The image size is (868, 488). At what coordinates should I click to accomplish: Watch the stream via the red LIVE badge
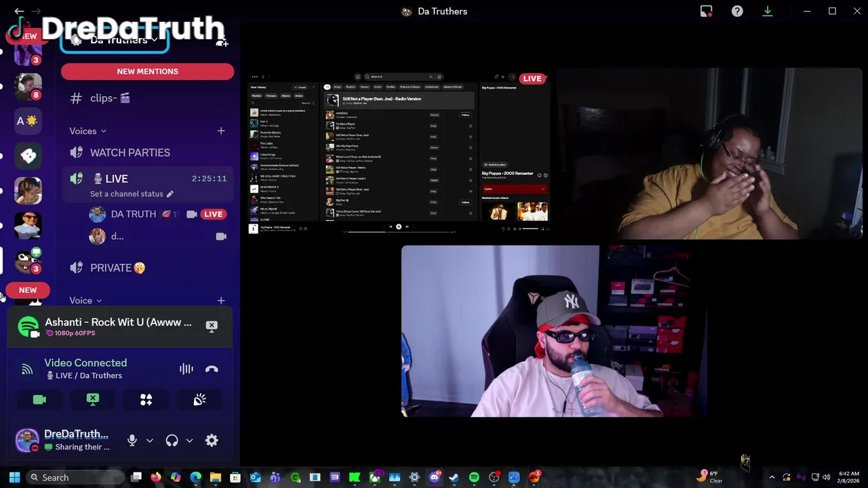[x=213, y=214]
